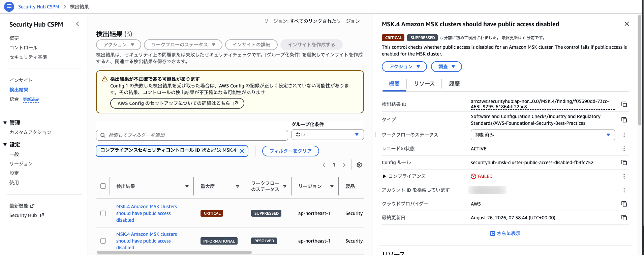This screenshot has height=255, width=644.
Task: Copy the Config ルール name
Action: 624,162
